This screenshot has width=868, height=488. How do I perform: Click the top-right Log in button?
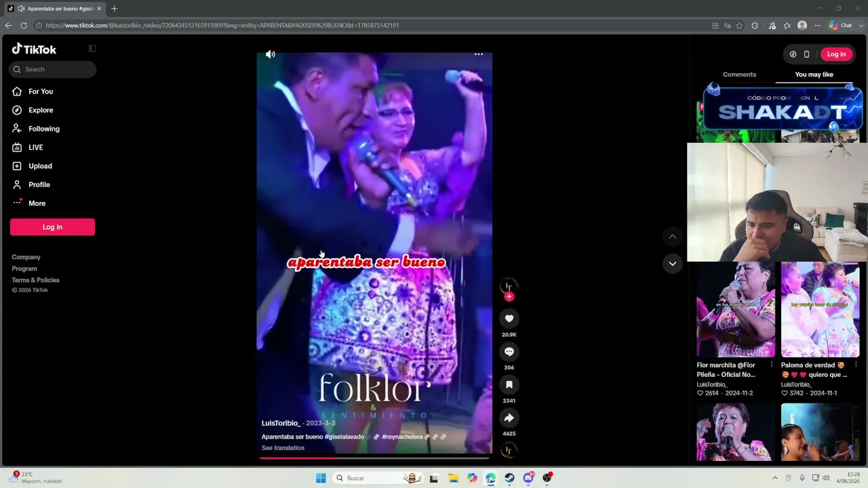coord(836,54)
